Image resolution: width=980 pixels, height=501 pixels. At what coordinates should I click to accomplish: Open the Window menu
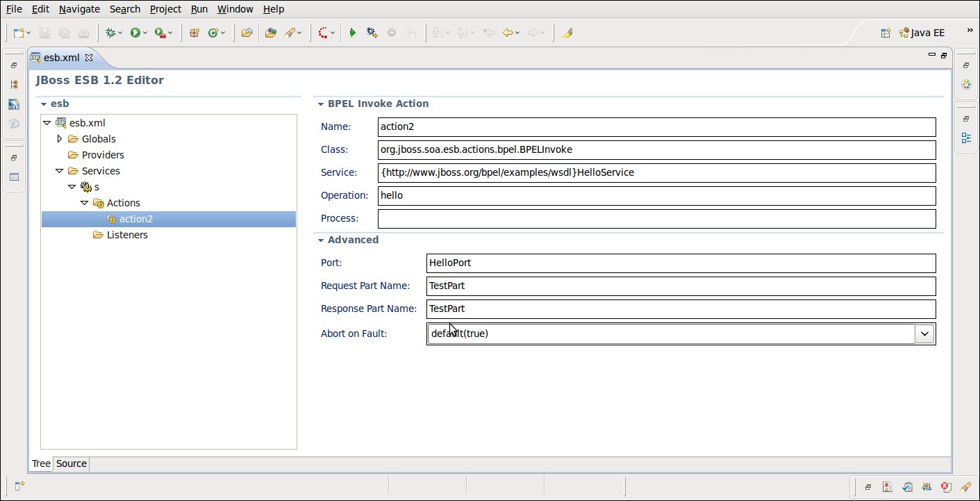(x=235, y=9)
